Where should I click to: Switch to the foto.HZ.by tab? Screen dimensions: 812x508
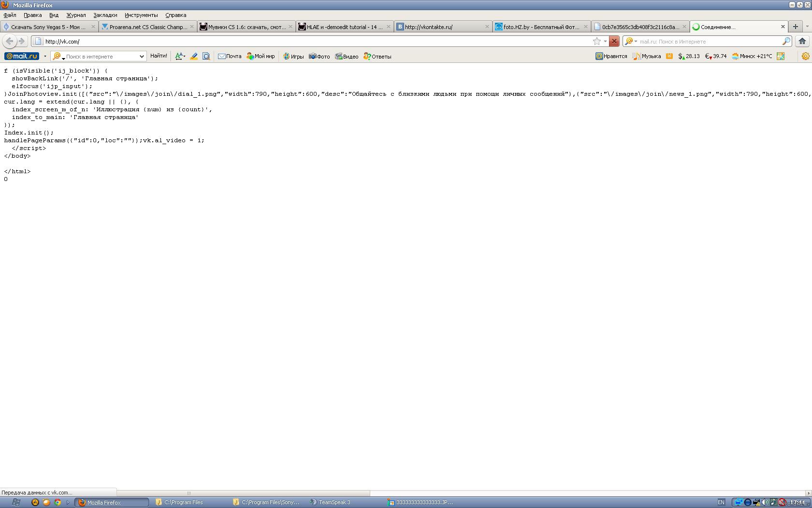point(541,27)
